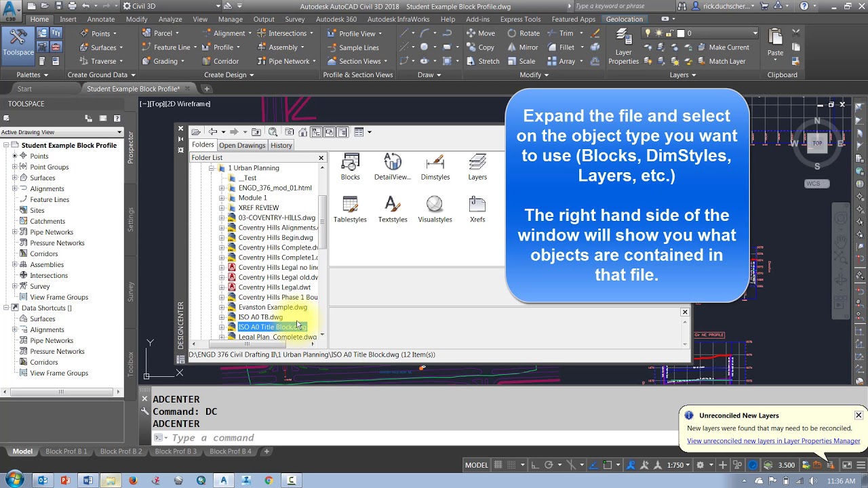868x488 pixels.
Task: Toggle drawing grid display on status bar
Action: click(x=499, y=465)
